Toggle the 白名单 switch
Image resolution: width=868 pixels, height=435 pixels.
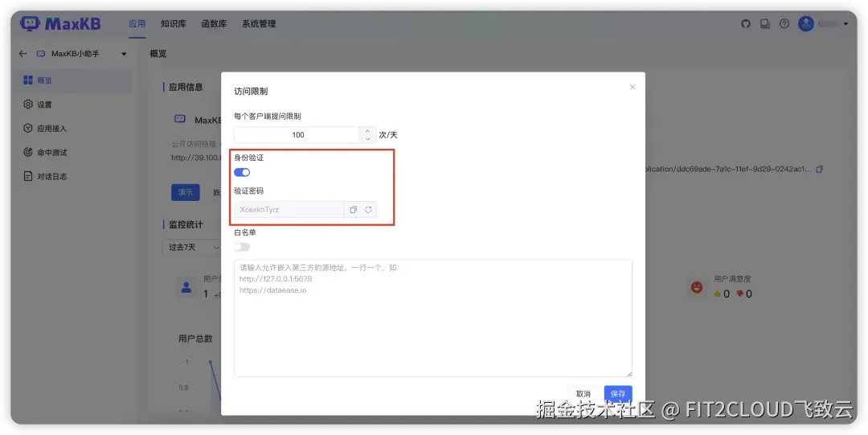point(242,247)
